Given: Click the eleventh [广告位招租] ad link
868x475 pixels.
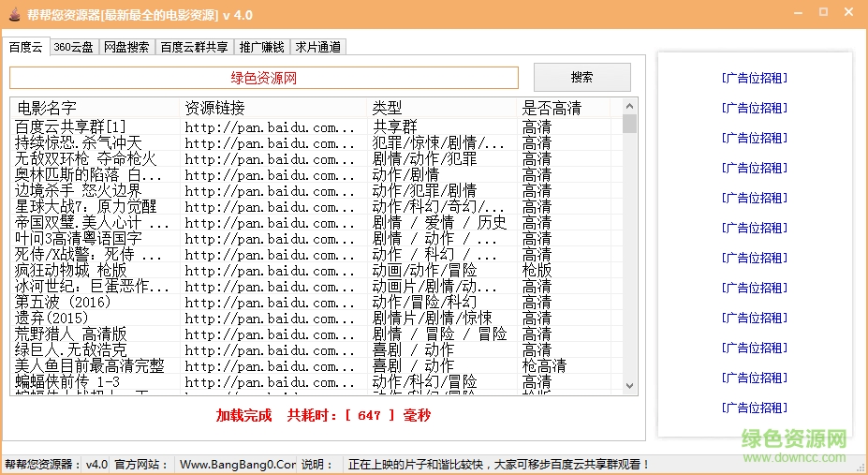Looking at the screenshot, I should point(755,378).
